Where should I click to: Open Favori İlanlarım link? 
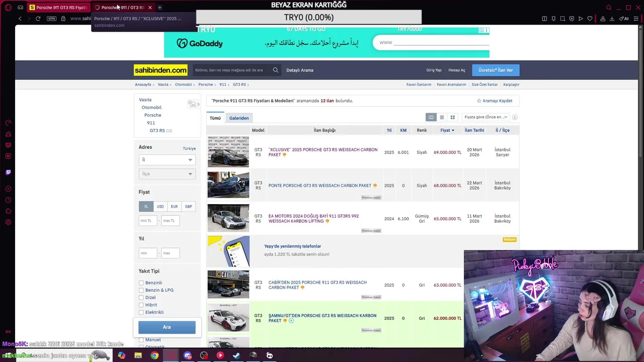tap(419, 84)
